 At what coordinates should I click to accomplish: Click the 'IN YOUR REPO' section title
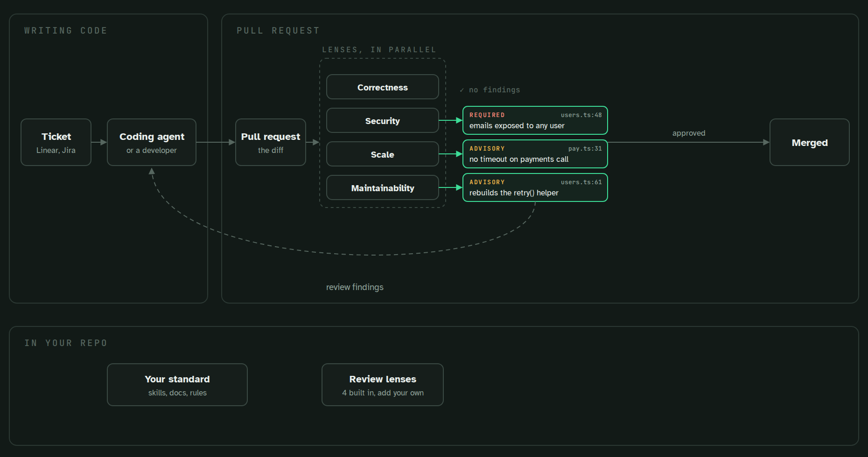tap(66, 343)
